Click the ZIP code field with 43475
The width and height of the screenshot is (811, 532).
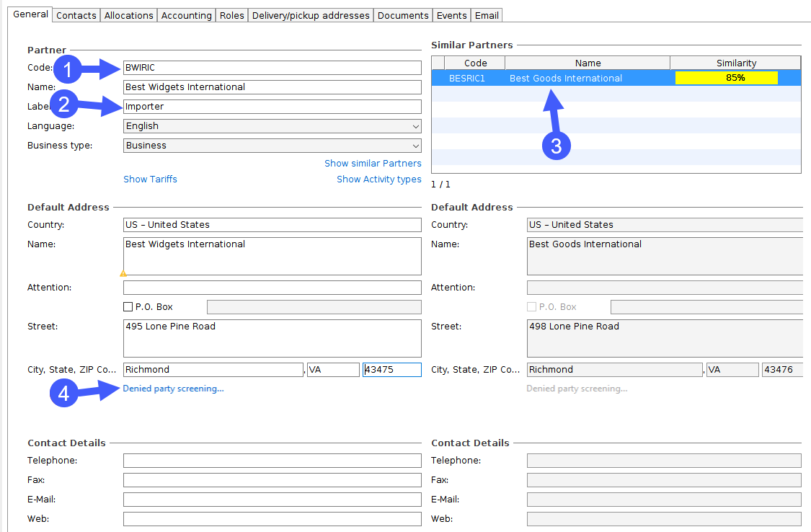tap(391, 370)
